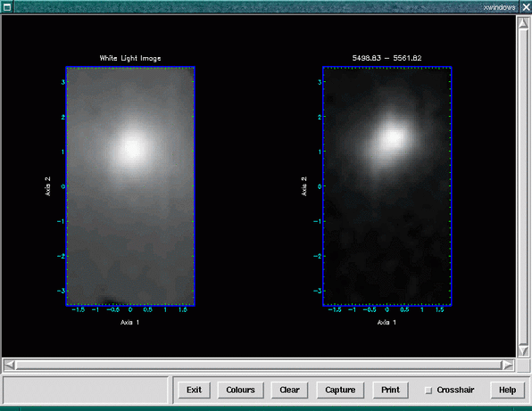
Task: Click the vertical scrollbar up arrow
Action: [523, 23]
